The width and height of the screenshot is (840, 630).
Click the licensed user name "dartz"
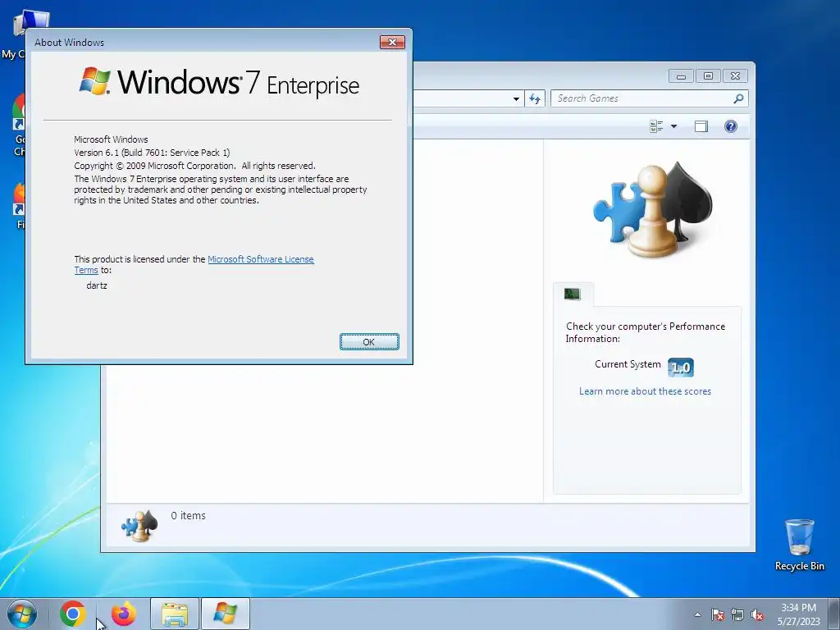[x=97, y=285]
